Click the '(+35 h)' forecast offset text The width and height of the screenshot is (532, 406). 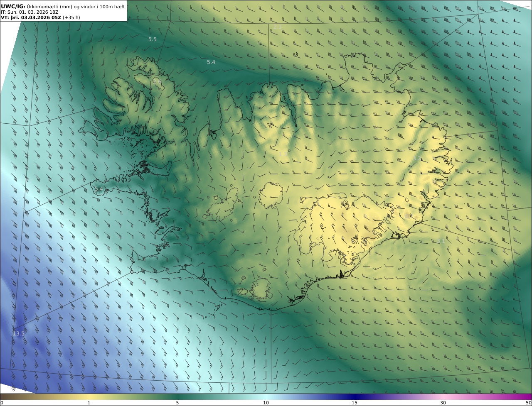point(71,17)
